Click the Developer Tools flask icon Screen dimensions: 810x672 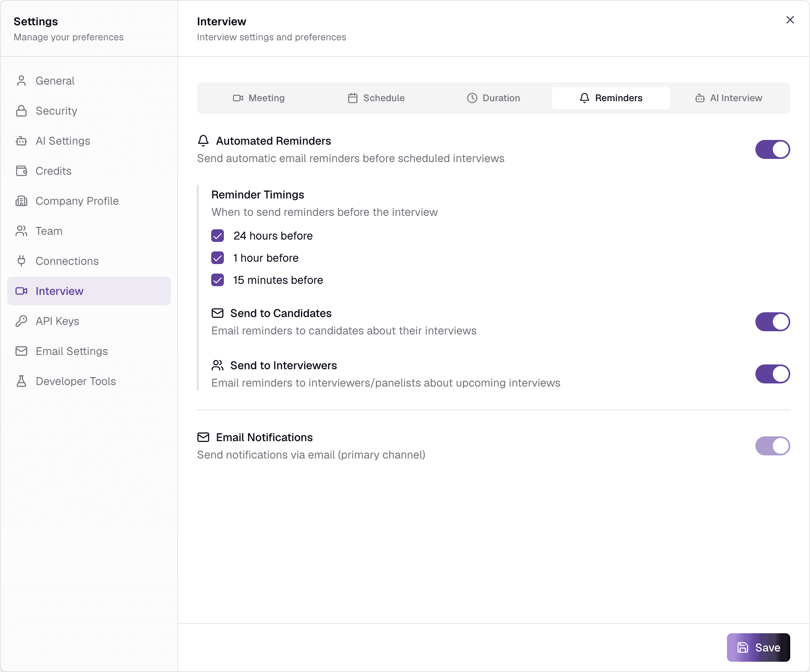click(x=21, y=381)
